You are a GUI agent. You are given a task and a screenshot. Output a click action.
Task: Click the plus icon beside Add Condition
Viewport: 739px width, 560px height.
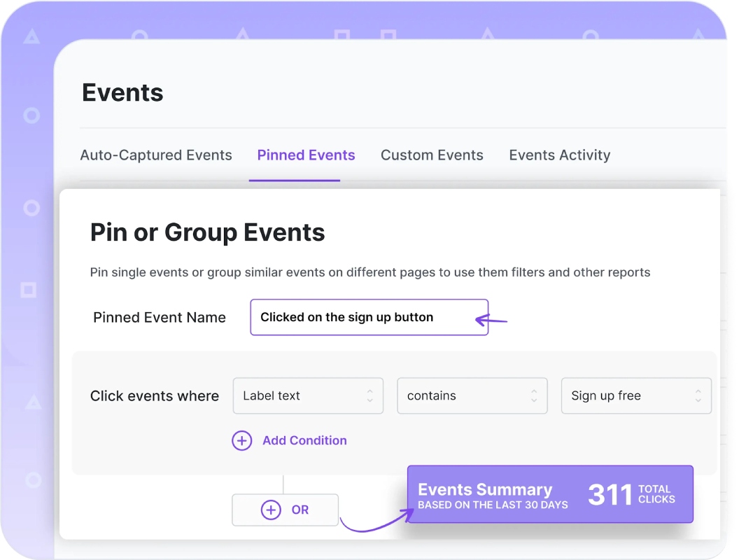[x=241, y=441]
